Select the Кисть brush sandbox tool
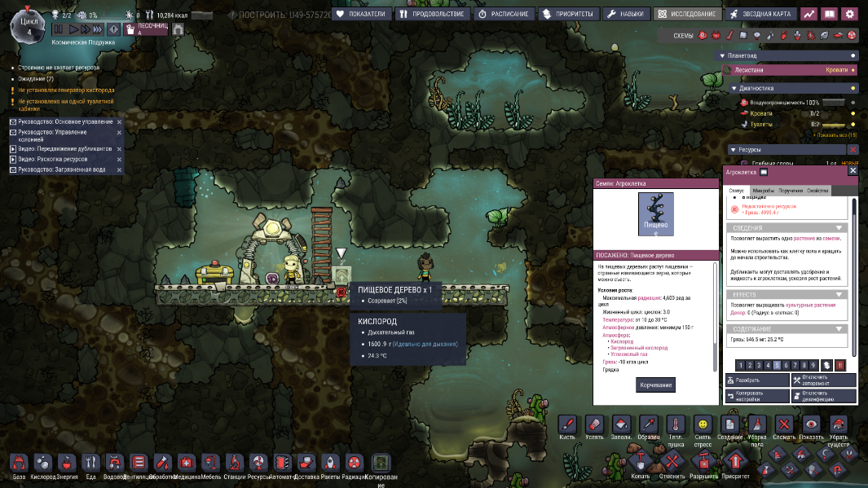Screen dimensions: 868x488 pyautogui.click(x=569, y=424)
